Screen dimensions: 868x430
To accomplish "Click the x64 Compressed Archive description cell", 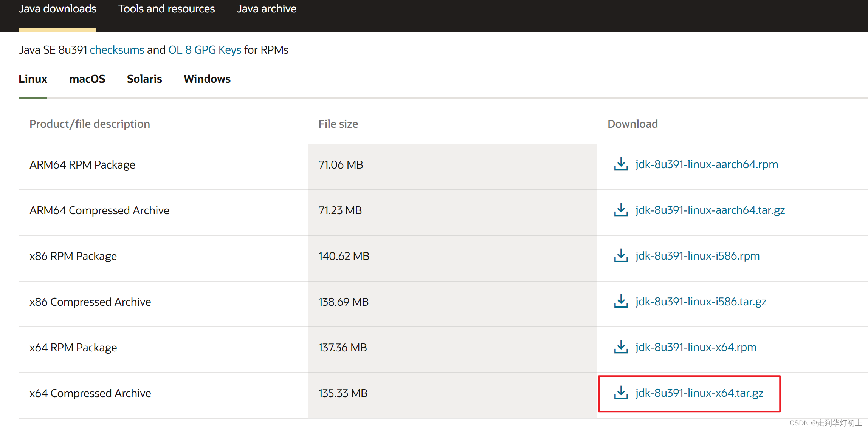I will 90,393.
